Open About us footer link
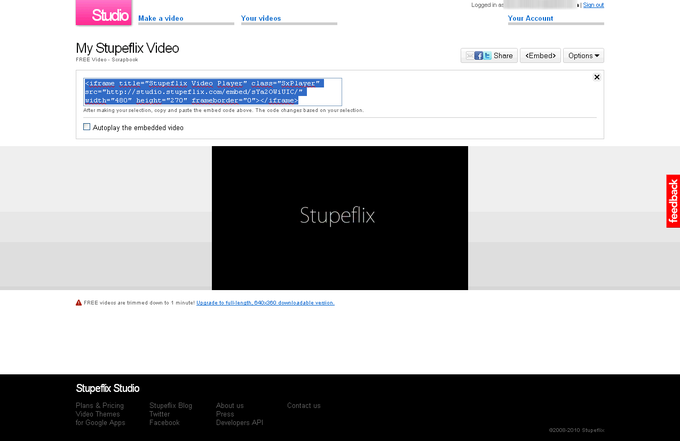This screenshot has height=441, width=680. point(230,405)
